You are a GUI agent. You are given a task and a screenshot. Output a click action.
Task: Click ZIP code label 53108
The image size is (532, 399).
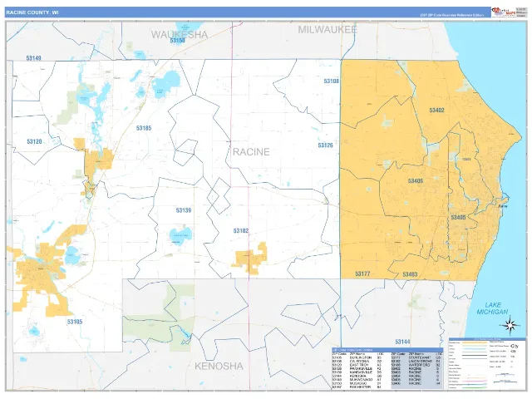pyautogui.click(x=331, y=81)
